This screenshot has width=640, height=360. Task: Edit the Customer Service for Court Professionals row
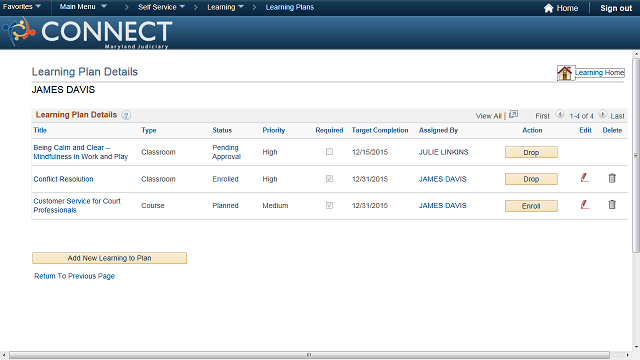coord(585,204)
